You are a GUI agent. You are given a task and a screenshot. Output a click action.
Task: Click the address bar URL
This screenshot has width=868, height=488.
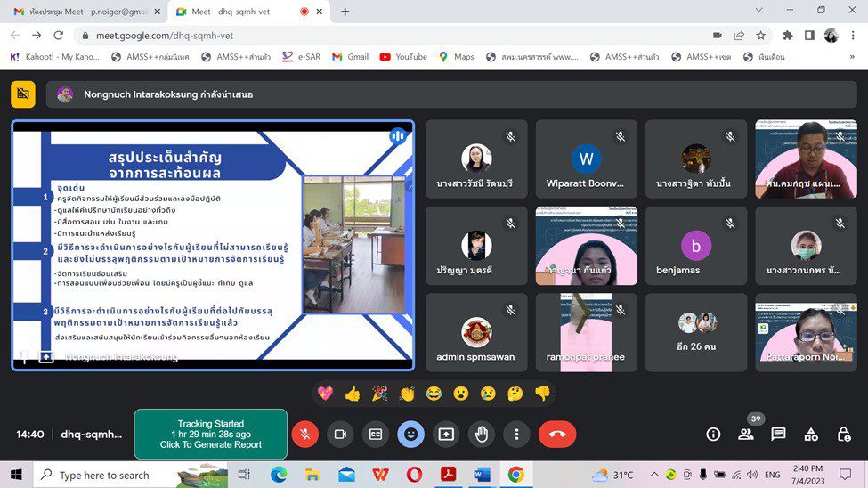pyautogui.click(x=165, y=36)
